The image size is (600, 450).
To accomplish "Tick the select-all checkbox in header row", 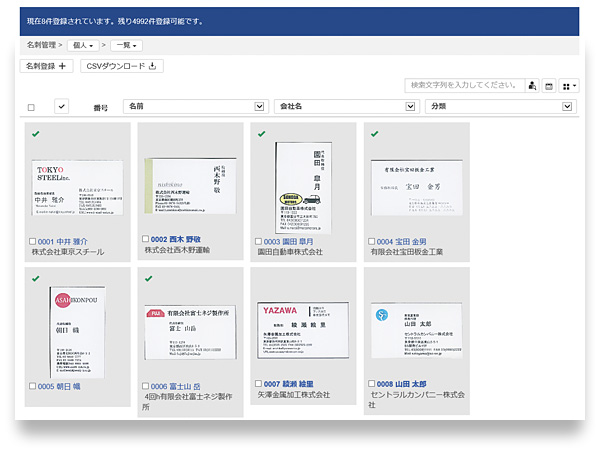I will (31, 108).
